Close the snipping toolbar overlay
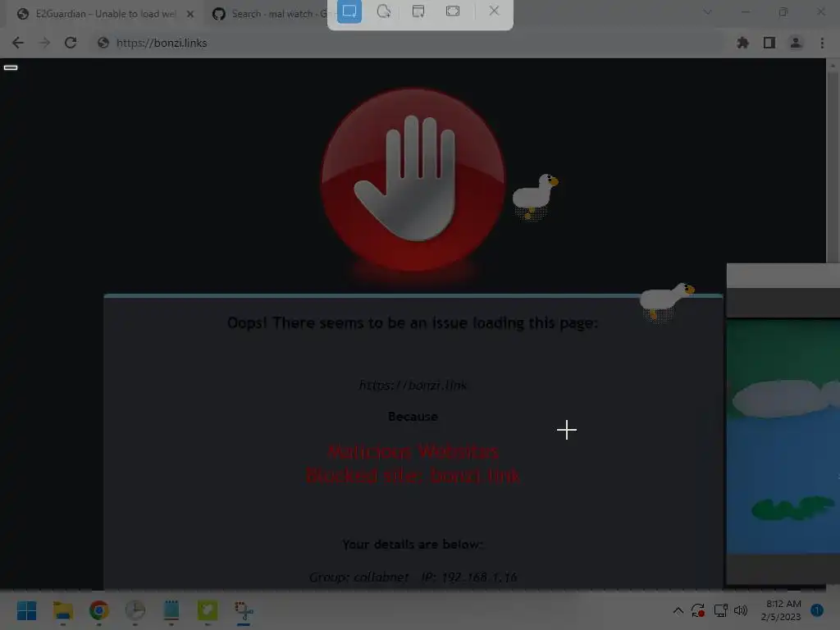The height and width of the screenshot is (630, 840). tap(494, 11)
